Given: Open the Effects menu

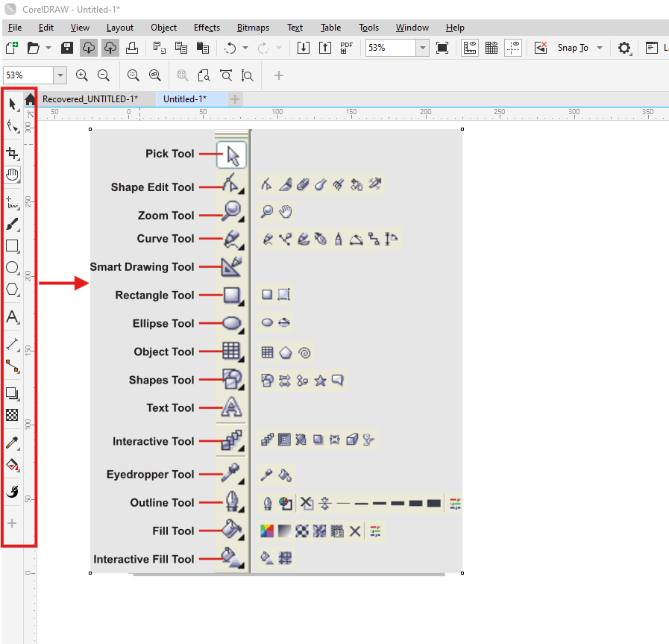Looking at the screenshot, I should pos(207,28).
